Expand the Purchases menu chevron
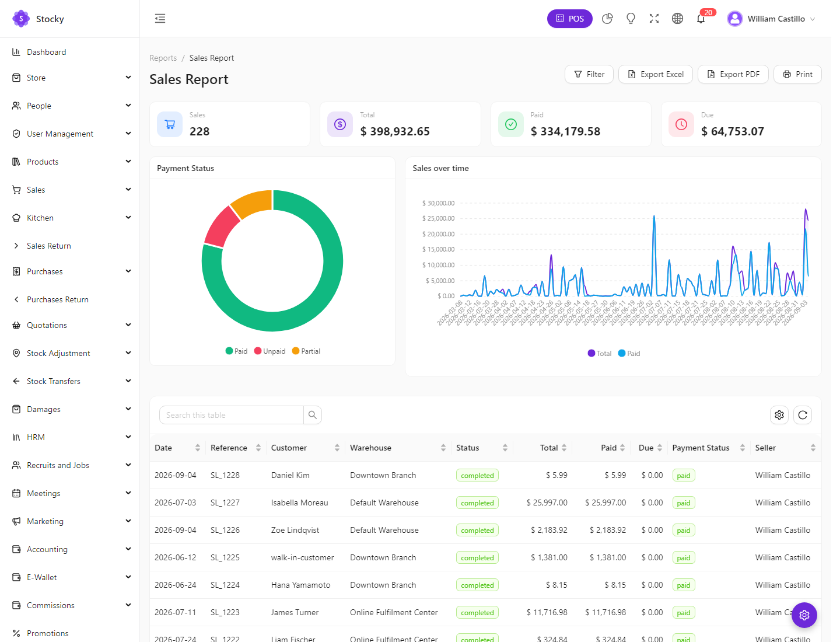Viewport: 840px width, 642px height. [128, 271]
